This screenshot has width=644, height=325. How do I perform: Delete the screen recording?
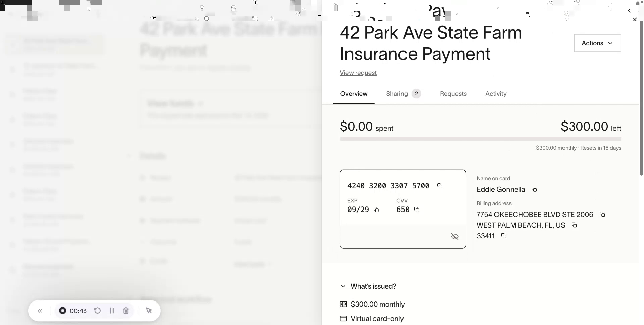coord(126,311)
